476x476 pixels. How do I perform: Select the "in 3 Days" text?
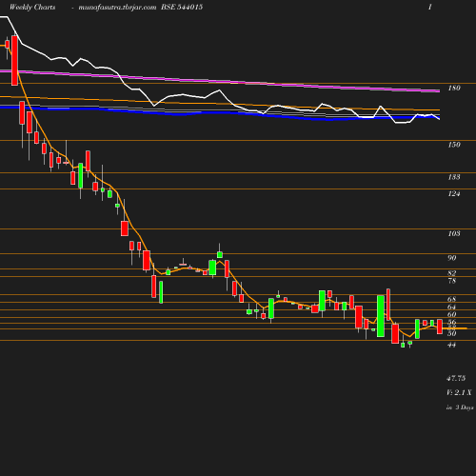[x=460, y=407]
